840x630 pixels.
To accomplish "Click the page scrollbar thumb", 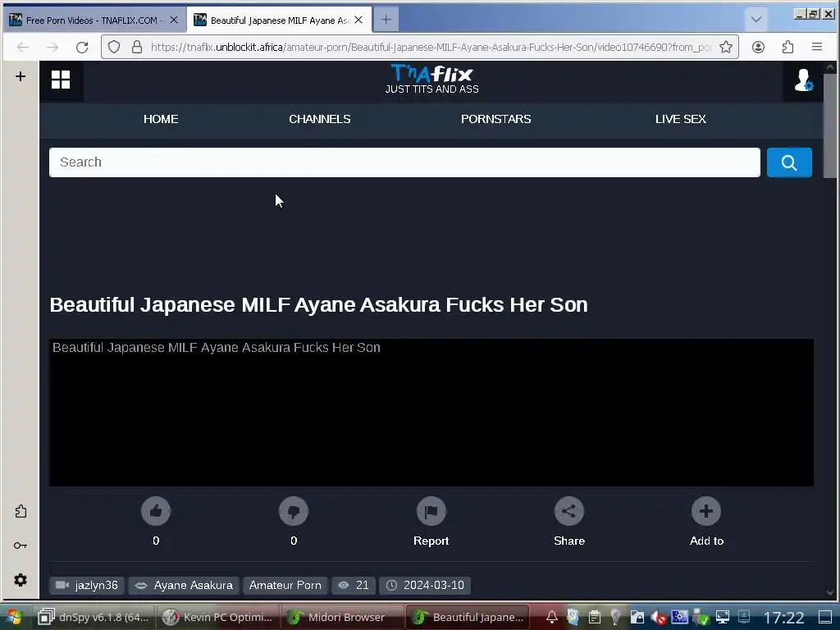I will point(830,126).
